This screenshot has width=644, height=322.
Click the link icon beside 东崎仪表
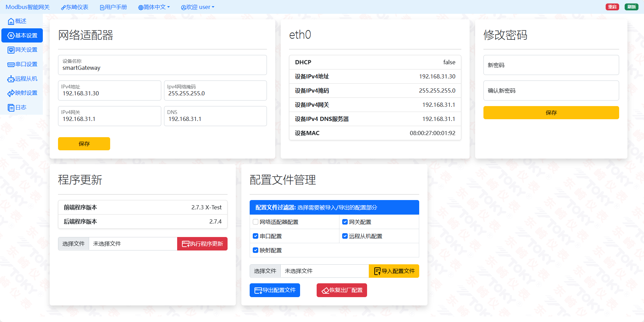[x=63, y=8]
